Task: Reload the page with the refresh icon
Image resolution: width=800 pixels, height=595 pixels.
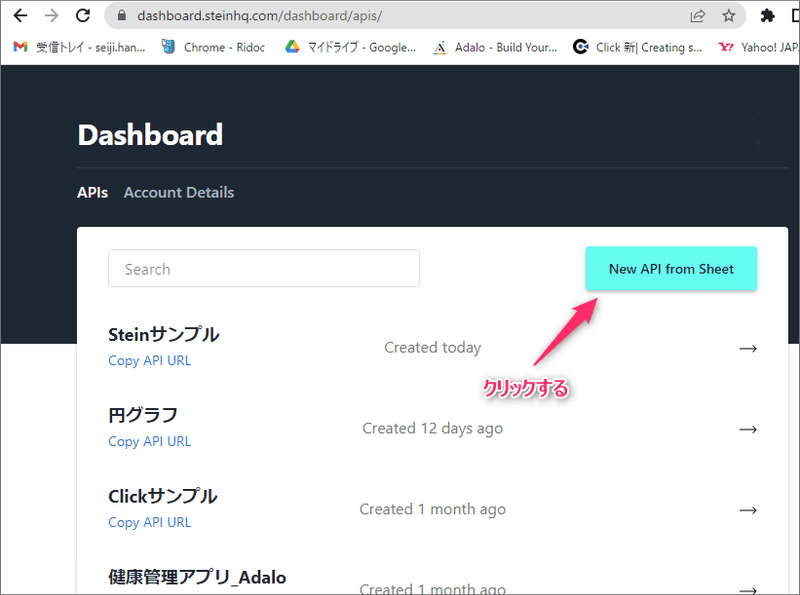Action: pos(83,16)
